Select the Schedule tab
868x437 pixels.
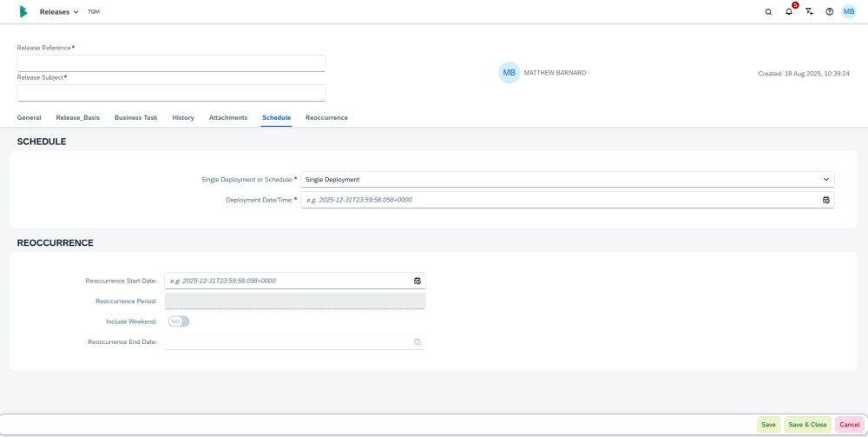tap(276, 117)
